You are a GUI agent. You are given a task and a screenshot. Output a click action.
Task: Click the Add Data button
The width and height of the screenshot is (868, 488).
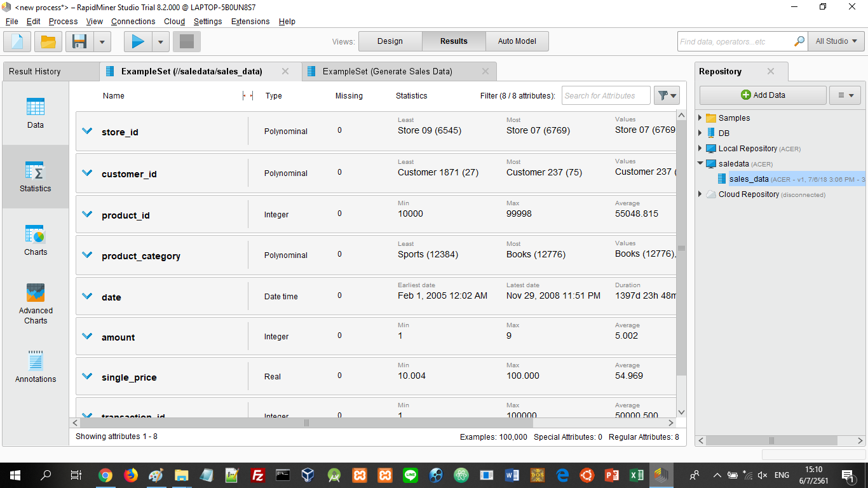763,95
